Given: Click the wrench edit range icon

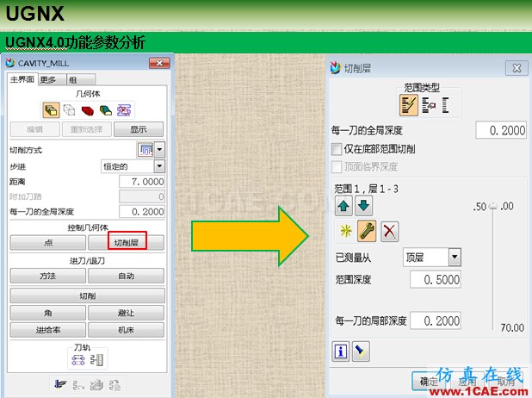Looking at the screenshot, I should (x=367, y=231).
